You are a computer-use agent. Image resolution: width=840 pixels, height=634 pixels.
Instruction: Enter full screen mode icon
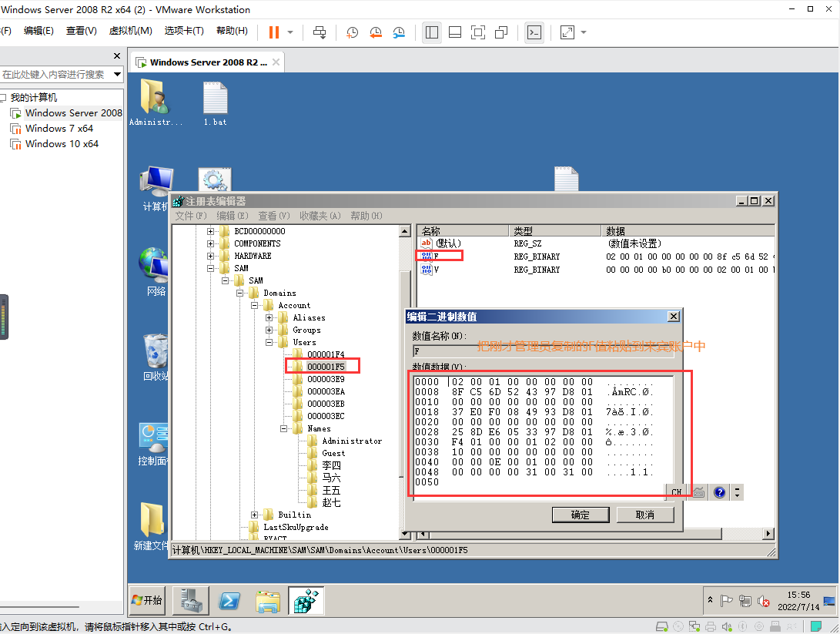[478, 32]
